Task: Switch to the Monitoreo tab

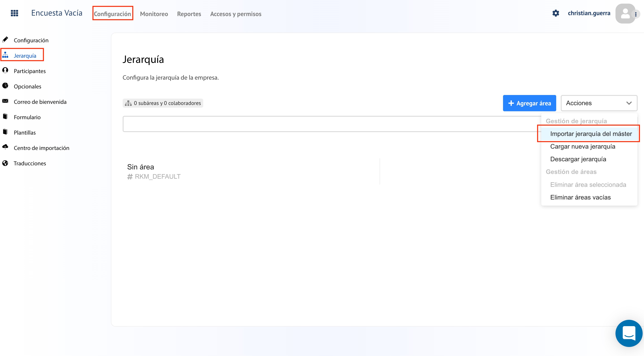Action: tap(154, 14)
